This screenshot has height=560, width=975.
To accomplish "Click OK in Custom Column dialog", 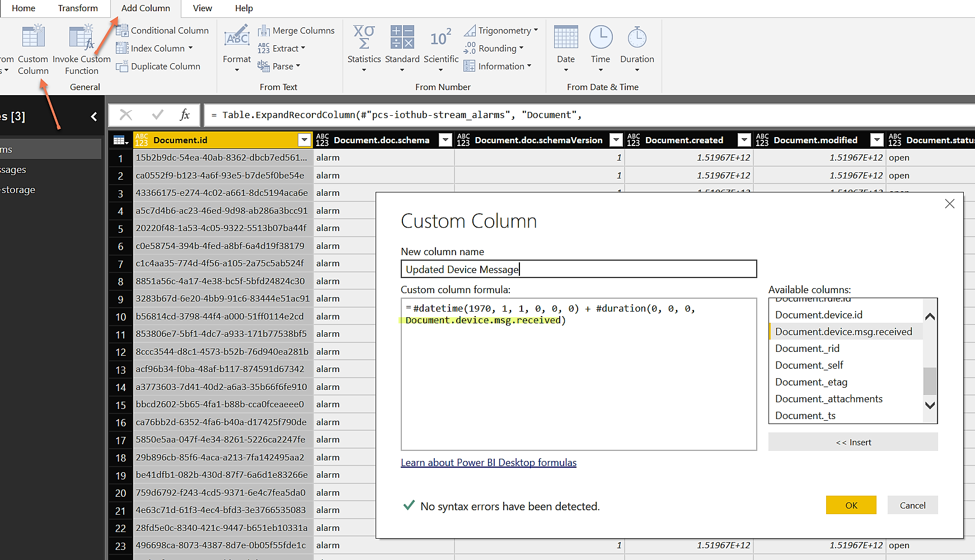I will click(851, 505).
